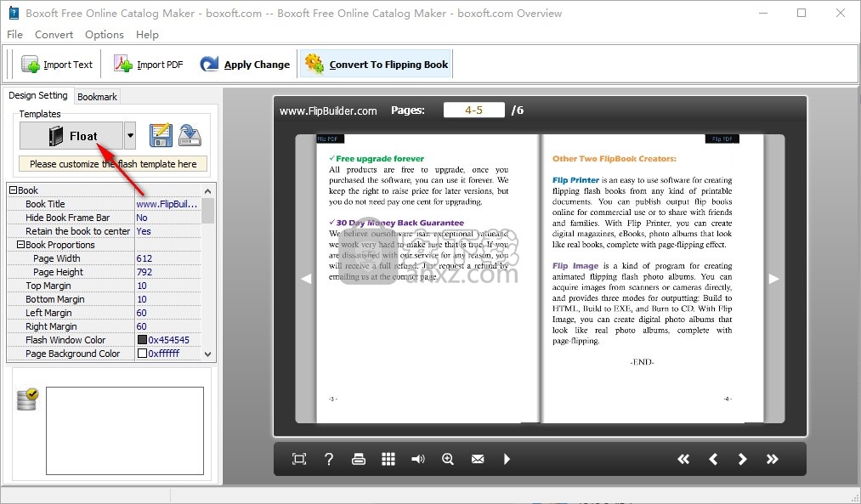Image resolution: width=861 pixels, height=504 pixels.
Task: Select the Design Setting tab
Action: 38,95
